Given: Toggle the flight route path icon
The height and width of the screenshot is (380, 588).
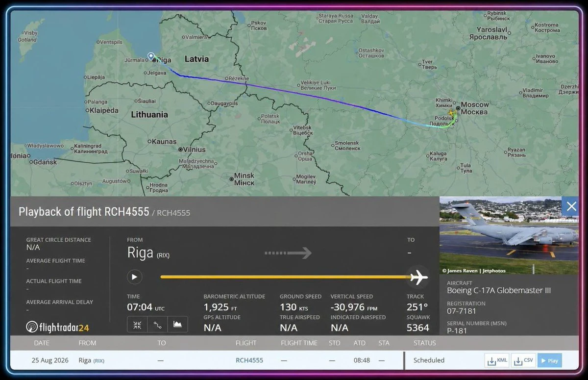Looking at the screenshot, I should (x=157, y=325).
